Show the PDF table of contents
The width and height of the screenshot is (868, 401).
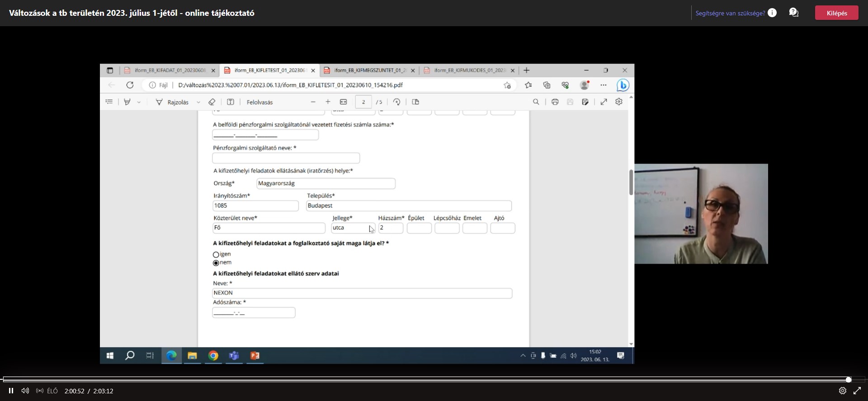(x=109, y=102)
